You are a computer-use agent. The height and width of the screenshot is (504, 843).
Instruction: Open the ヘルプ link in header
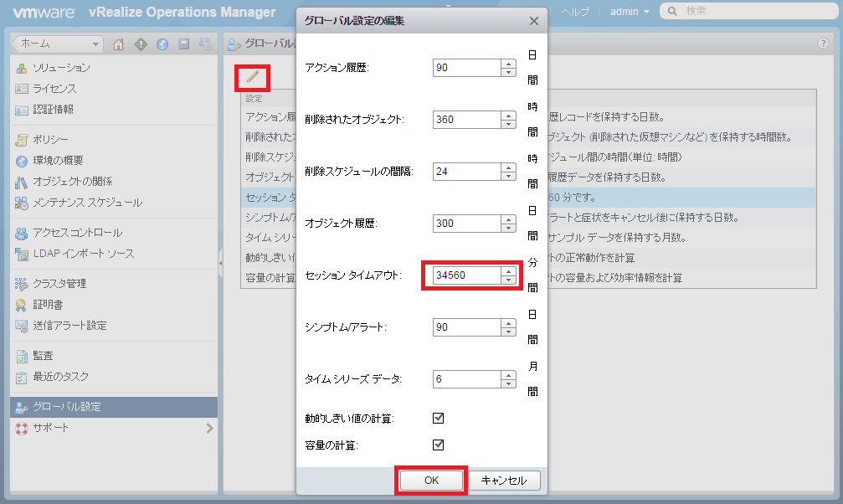(576, 11)
